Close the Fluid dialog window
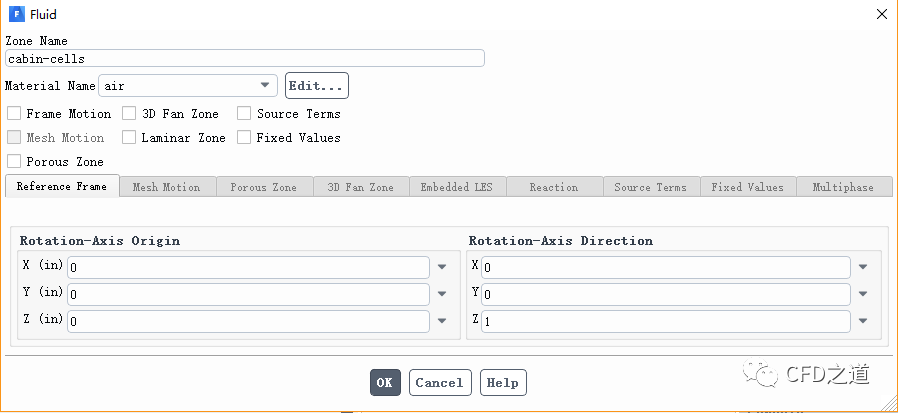Image resolution: width=898 pixels, height=413 pixels. (881, 14)
